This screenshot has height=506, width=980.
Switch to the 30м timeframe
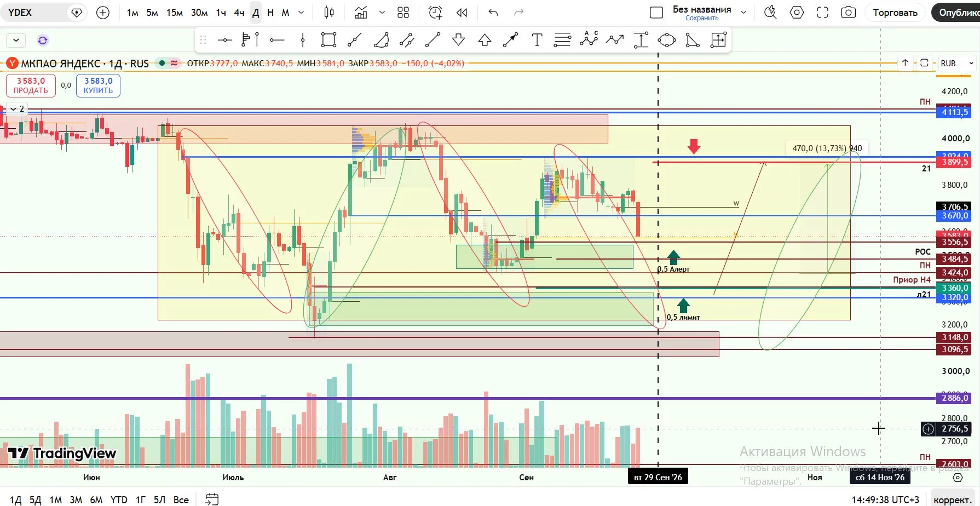click(x=199, y=13)
